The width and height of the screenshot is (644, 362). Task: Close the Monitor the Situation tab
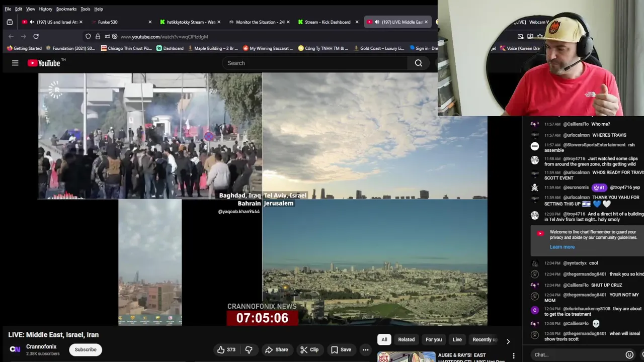(x=288, y=22)
